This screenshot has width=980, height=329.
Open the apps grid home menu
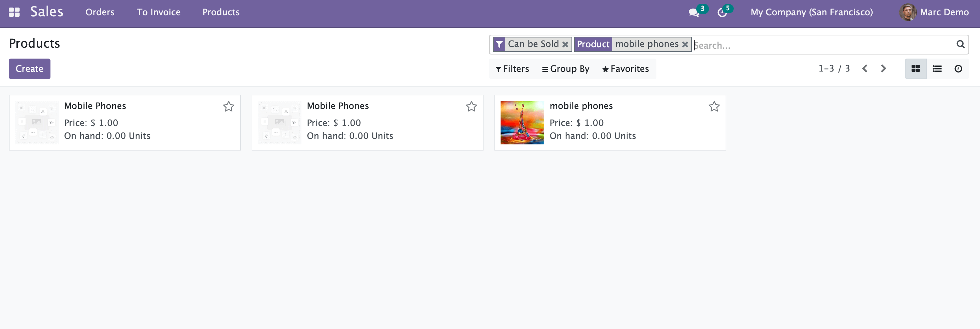coord(14,12)
